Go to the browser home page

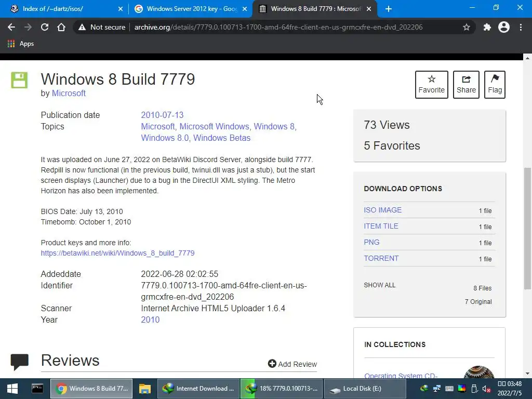click(61, 27)
